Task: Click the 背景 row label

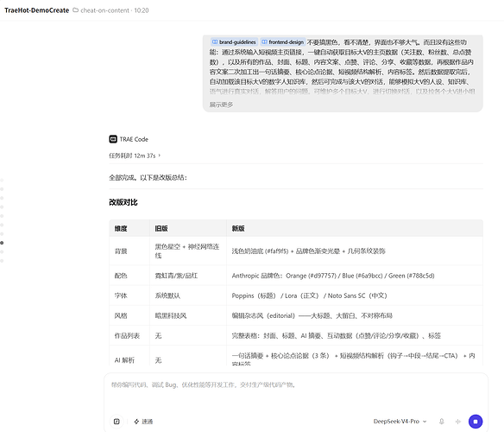Action: coord(121,251)
